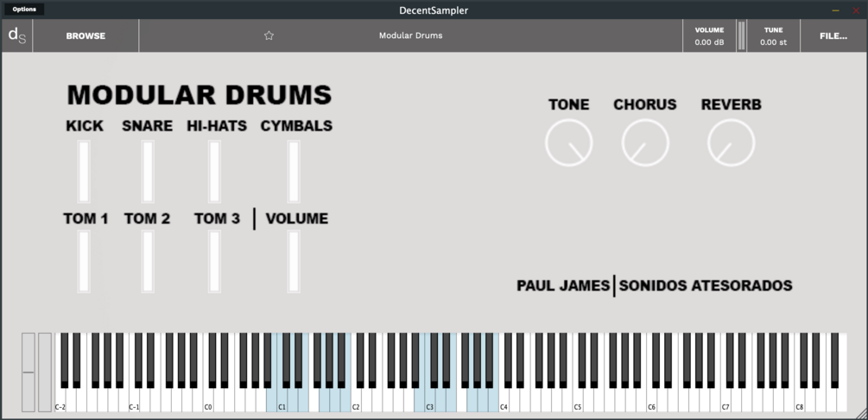Play the C-1 key

(134, 401)
